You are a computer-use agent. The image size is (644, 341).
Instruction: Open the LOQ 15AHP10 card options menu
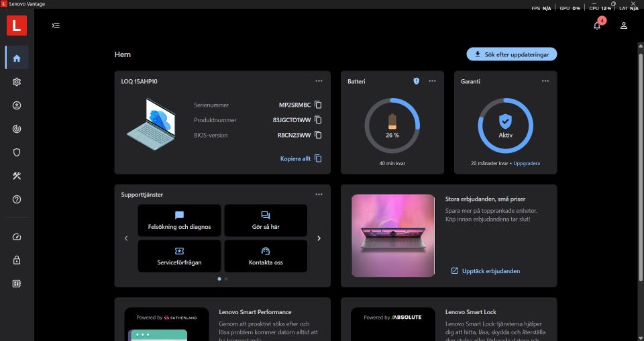(319, 81)
